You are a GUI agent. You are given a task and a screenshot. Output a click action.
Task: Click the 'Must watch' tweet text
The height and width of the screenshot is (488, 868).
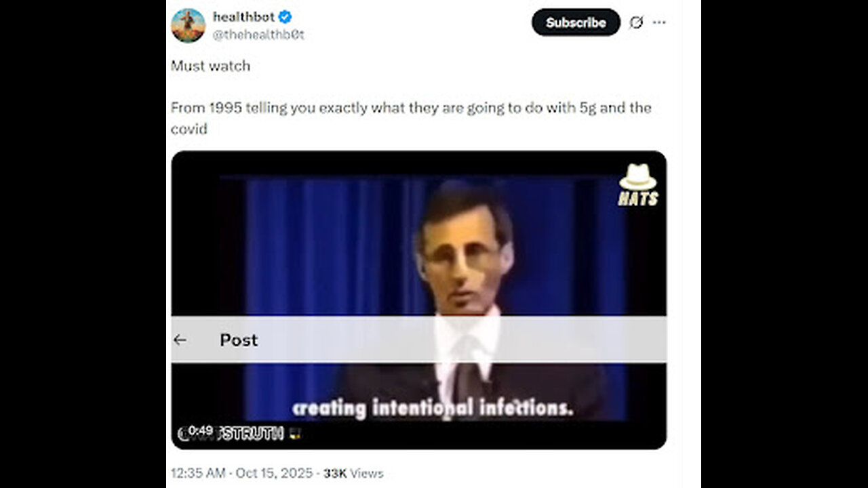coord(210,66)
